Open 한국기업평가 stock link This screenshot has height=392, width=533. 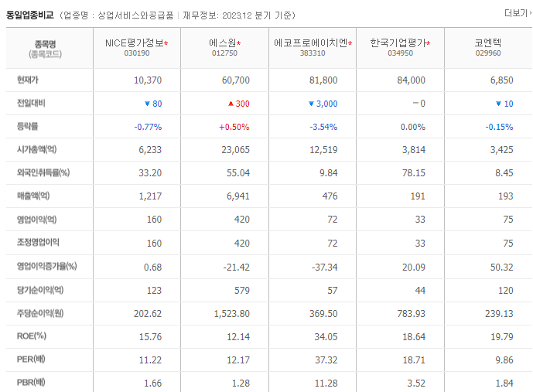coord(398,43)
